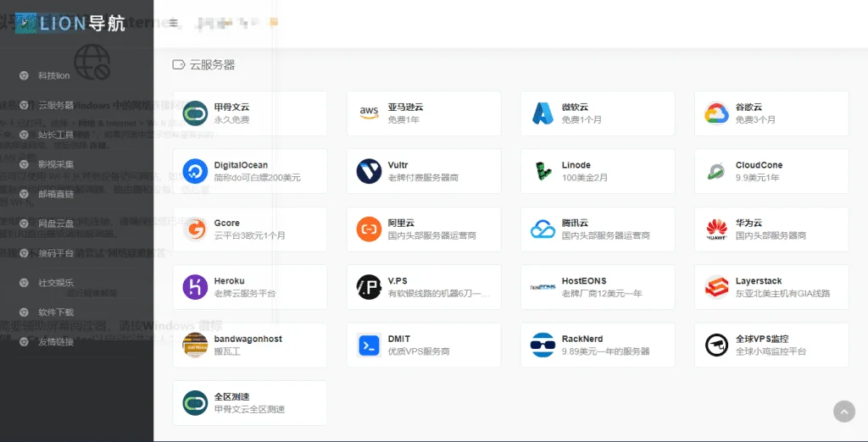The image size is (868, 442).
Task: Click the DigitalOcean logo icon
Action: [x=195, y=171]
